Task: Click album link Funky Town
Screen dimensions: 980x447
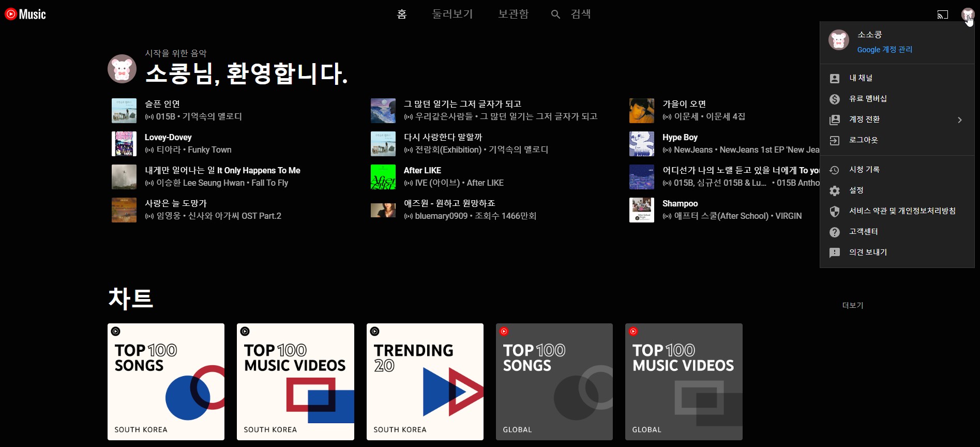Action: pyautogui.click(x=209, y=150)
